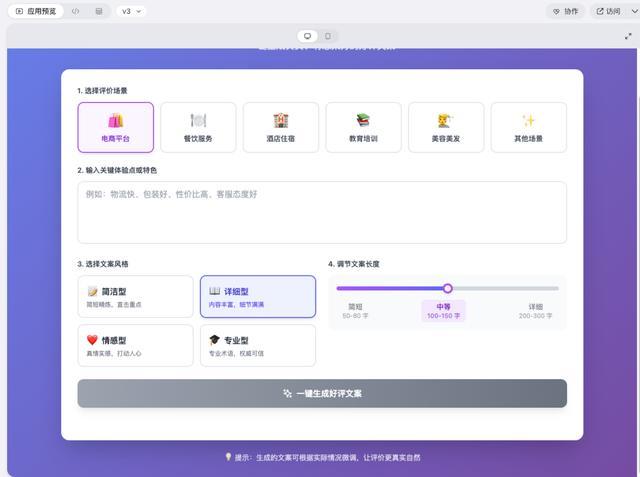
Task: Set length to 简短 50-80 字
Action: 356,311
